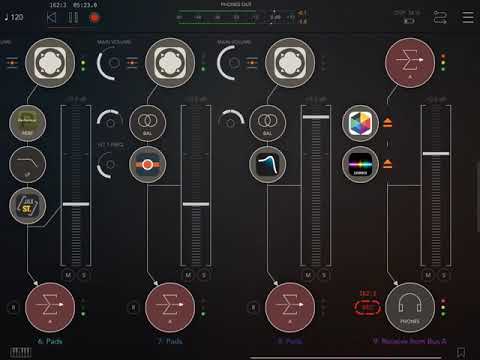Open the PHONES output node on channel 9
This screenshot has height=360, width=480.
(410, 307)
